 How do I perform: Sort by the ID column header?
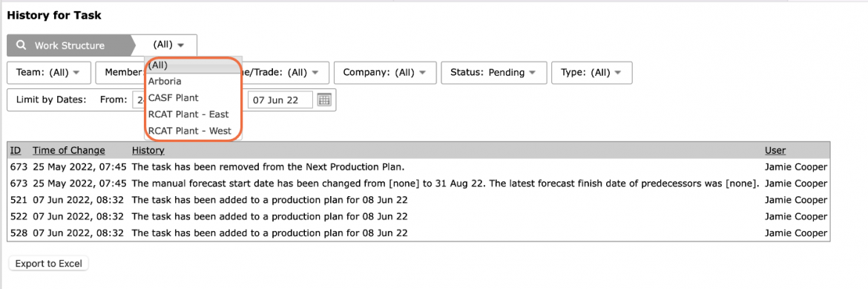click(16, 150)
